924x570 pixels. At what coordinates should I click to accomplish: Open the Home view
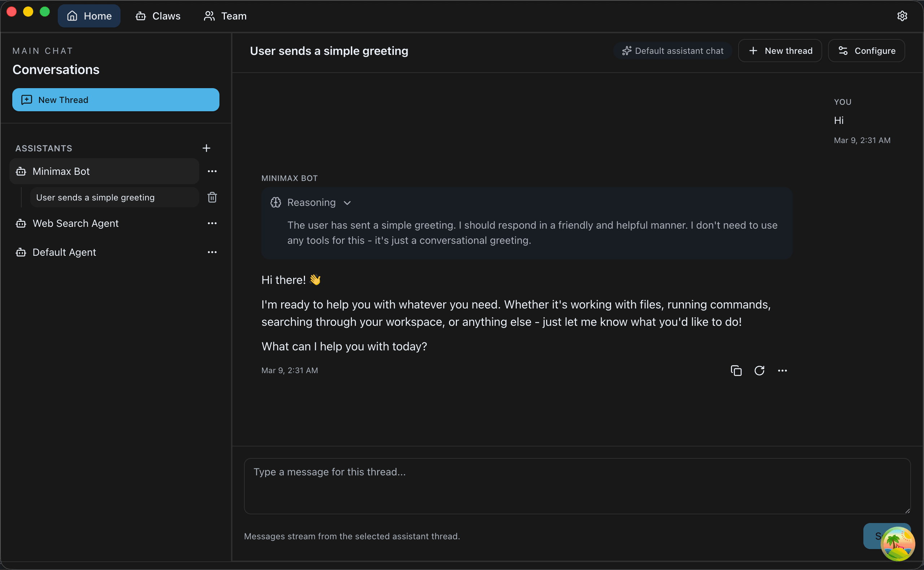click(x=89, y=16)
